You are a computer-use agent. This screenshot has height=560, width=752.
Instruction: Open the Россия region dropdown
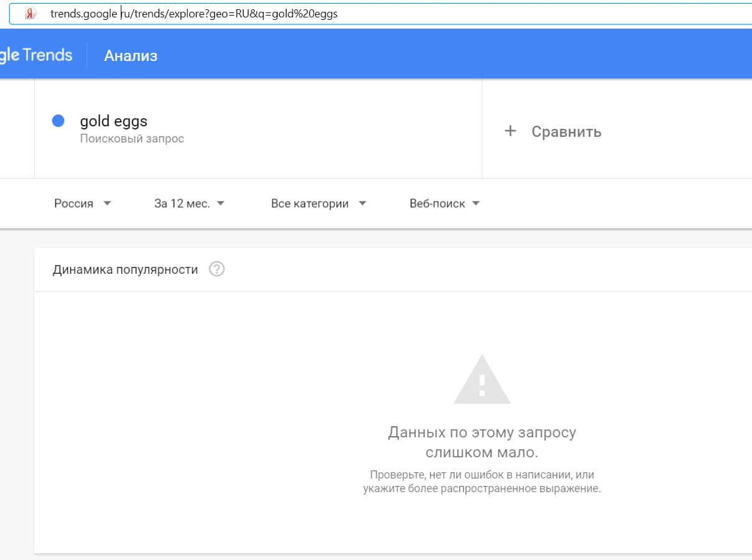coord(73,203)
